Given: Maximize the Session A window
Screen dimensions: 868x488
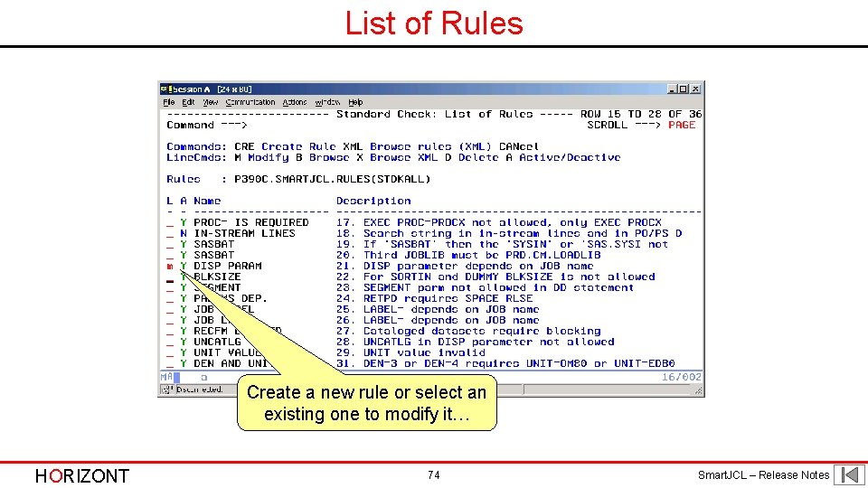Looking at the screenshot, I should [684, 89].
